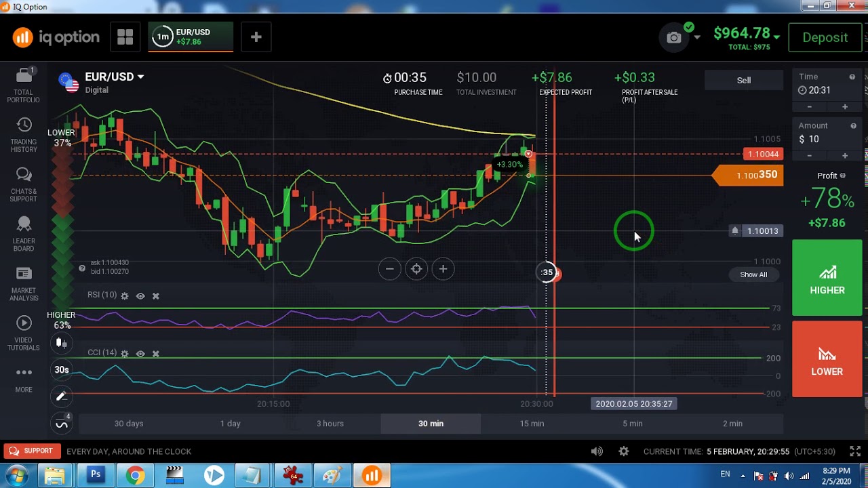Remove the CCI (14) indicator

point(155,354)
